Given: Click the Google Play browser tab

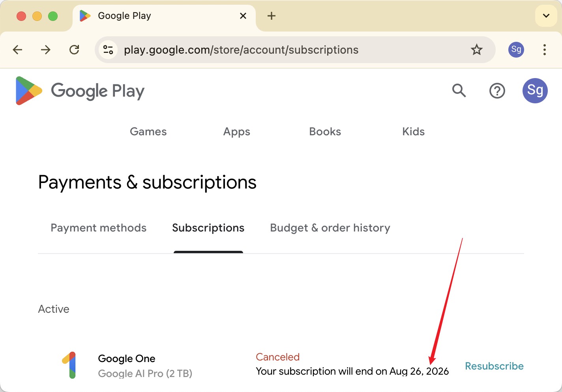Looking at the screenshot, I should click(x=164, y=16).
